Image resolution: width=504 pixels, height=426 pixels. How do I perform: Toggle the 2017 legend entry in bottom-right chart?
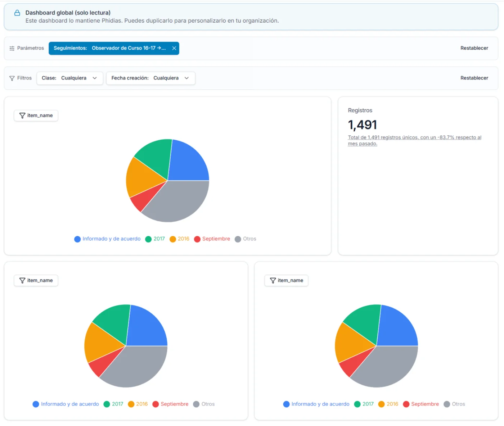coord(364,404)
